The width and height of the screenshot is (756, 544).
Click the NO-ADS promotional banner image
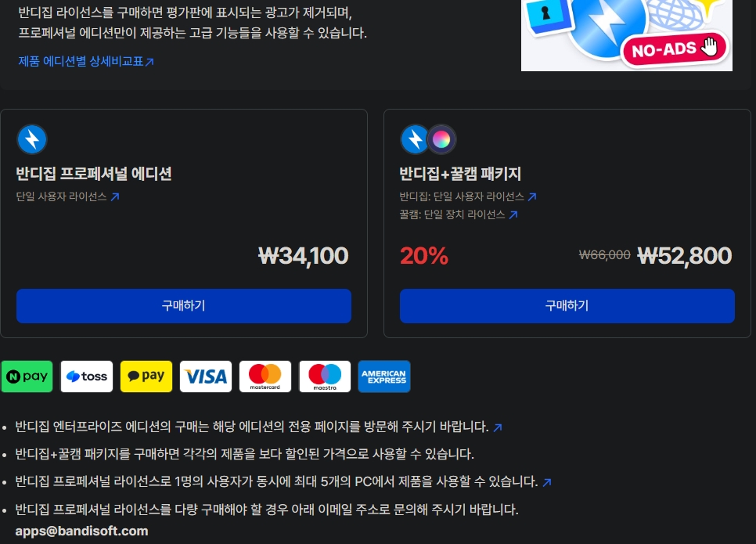tap(626, 36)
